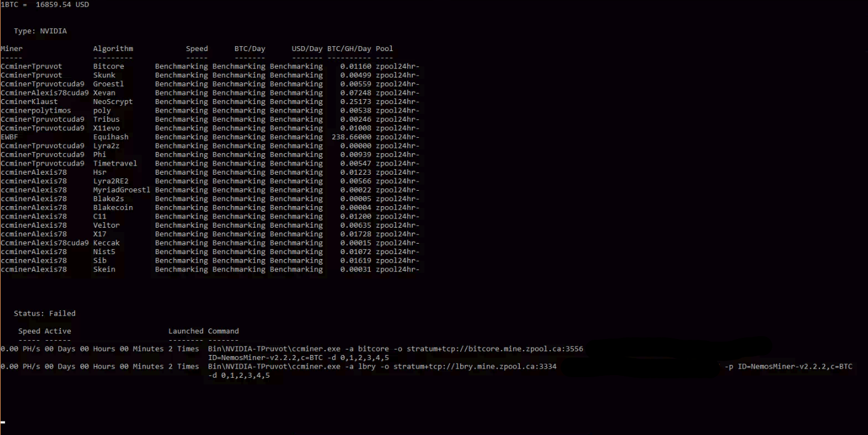Click the 'Veltor' algorithm cell
The height and width of the screenshot is (435, 868).
106,225
